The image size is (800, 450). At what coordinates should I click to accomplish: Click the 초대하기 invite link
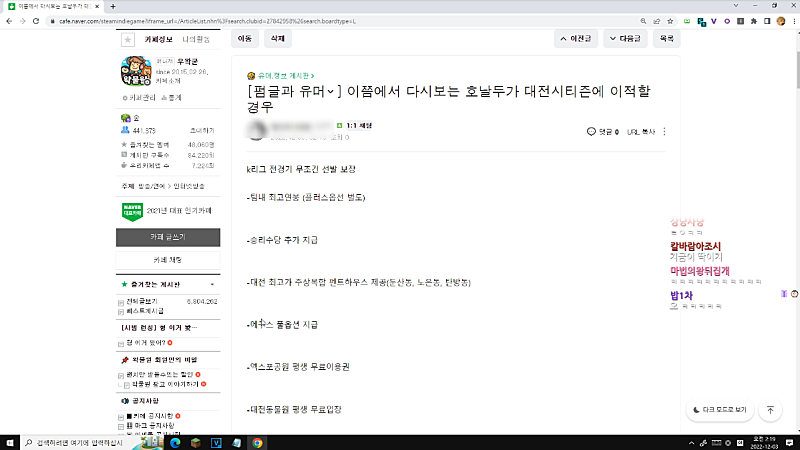tap(202, 131)
